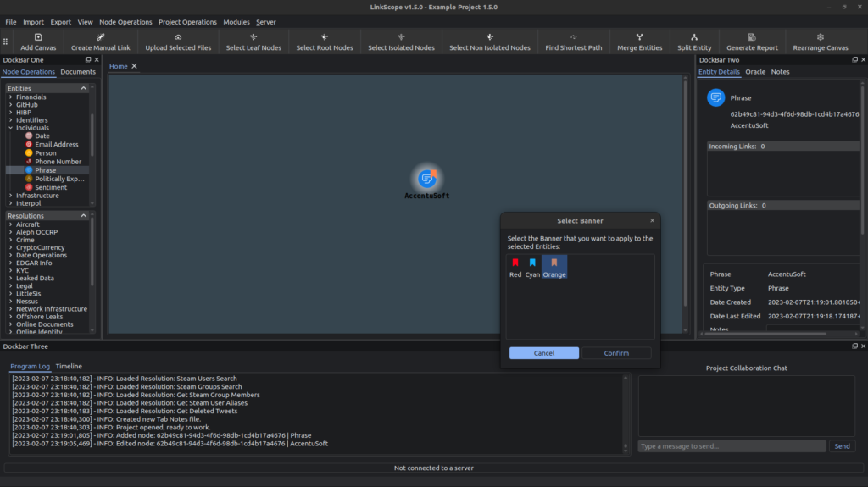The image size is (868, 487).
Task: Click the Split Entity icon
Action: [694, 37]
